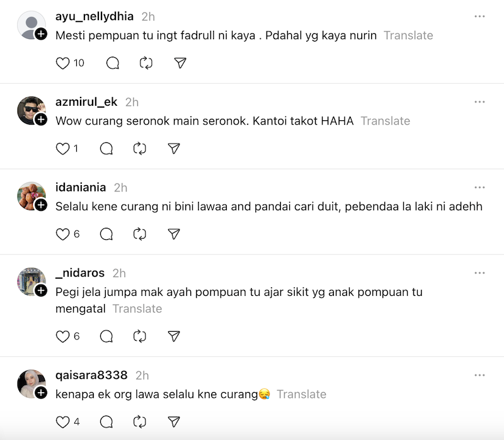Open qaisara8338's profile from the username
This screenshot has height=440, width=504.
click(x=91, y=375)
